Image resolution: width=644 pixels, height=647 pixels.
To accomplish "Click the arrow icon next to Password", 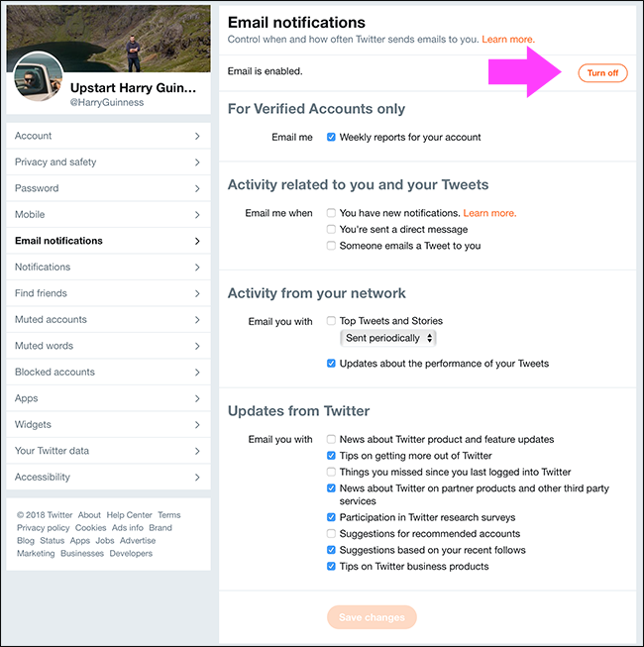I will coord(197,188).
